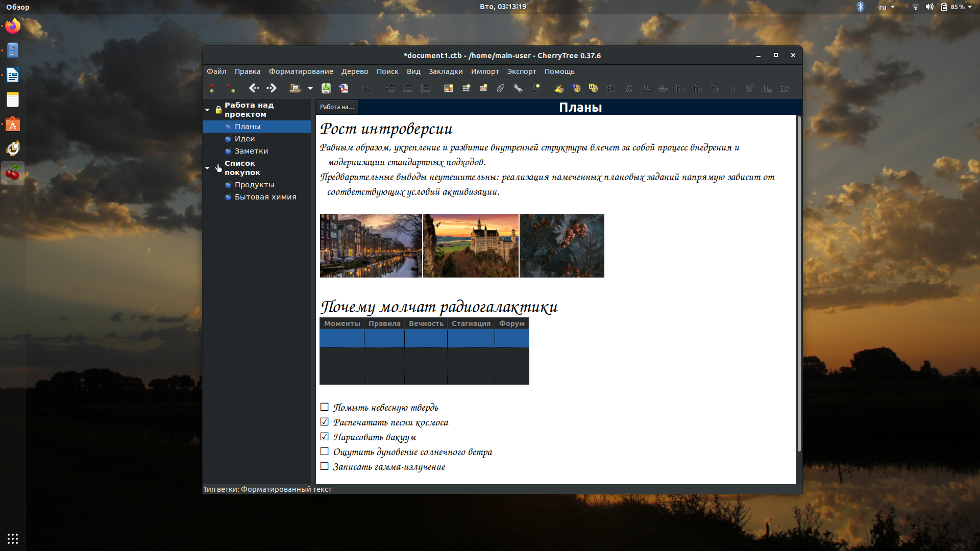Open the Форматирование menu
Screen dimensions: 980x551
[301, 71]
